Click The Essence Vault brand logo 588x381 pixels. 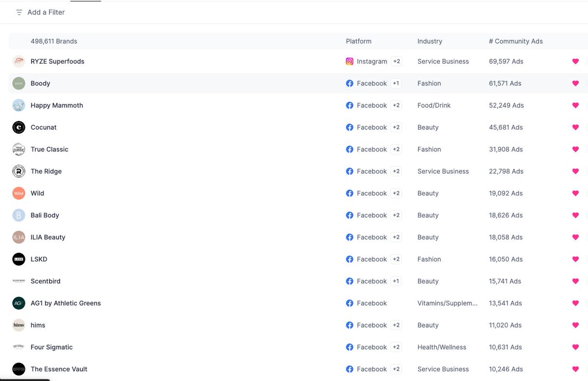(19, 369)
